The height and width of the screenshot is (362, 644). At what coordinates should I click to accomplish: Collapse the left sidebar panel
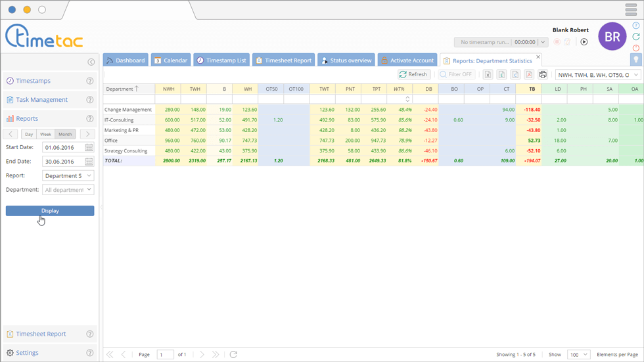click(x=91, y=62)
